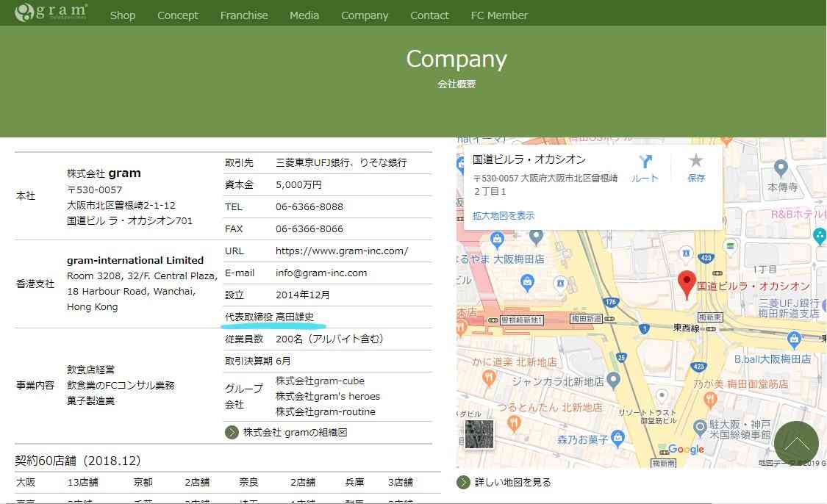Viewport: 827px width, 504px height.
Task: Select 飲食業のFCコンサル業務 business description
Action: (121, 386)
